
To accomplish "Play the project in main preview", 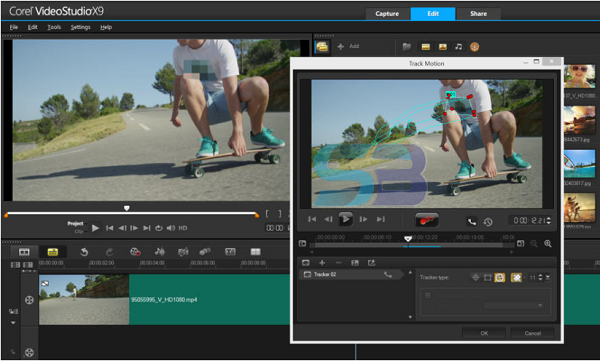I will [95, 228].
